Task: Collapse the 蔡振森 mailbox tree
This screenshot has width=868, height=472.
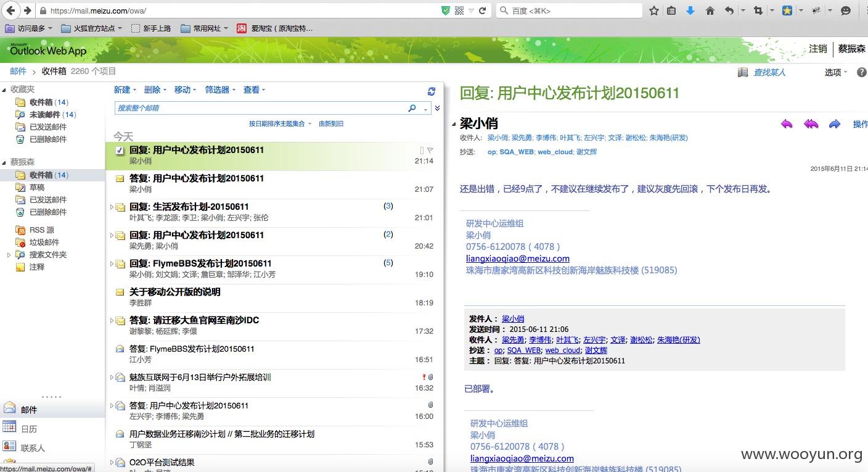Action: (4, 163)
